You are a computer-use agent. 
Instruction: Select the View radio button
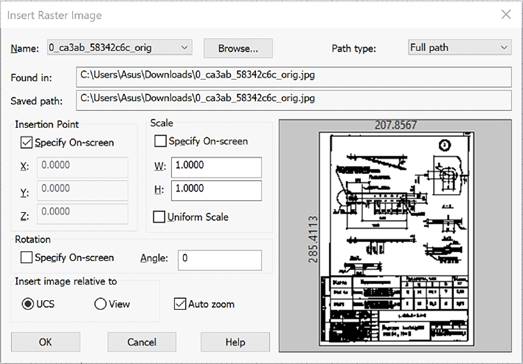click(100, 304)
